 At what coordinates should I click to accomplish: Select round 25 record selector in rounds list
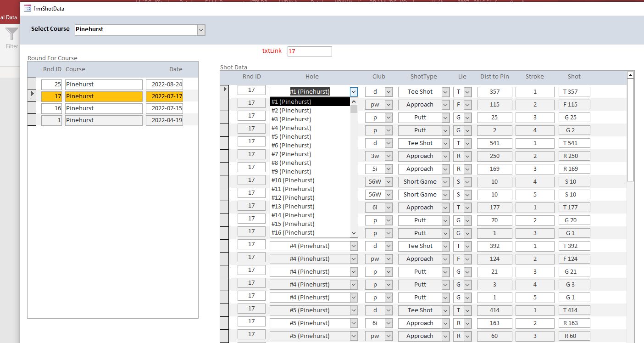pos(32,84)
